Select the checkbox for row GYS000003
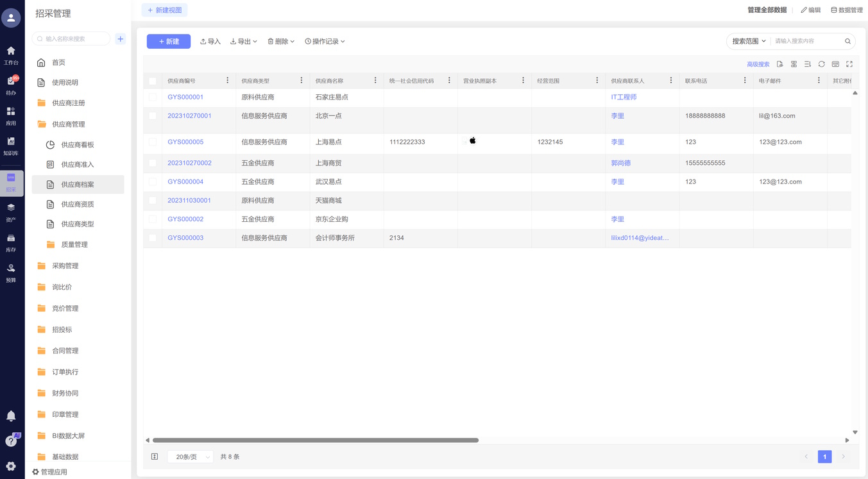The image size is (868, 479). tap(153, 238)
